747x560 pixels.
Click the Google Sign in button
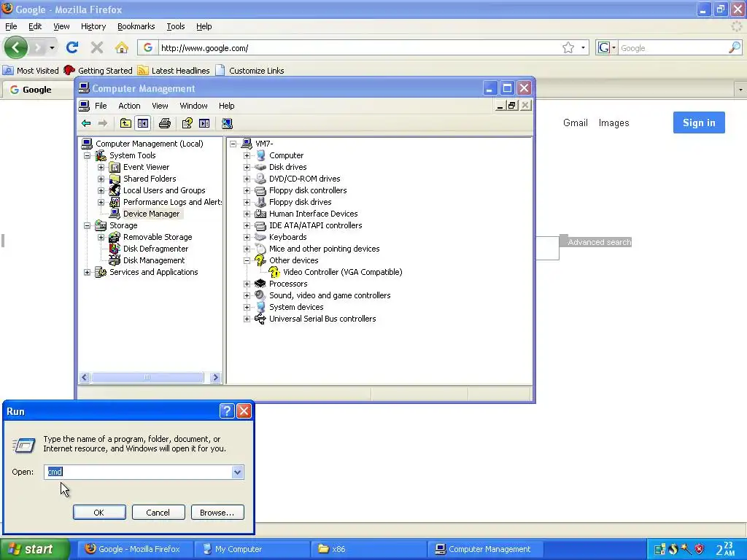pos(699,122)
